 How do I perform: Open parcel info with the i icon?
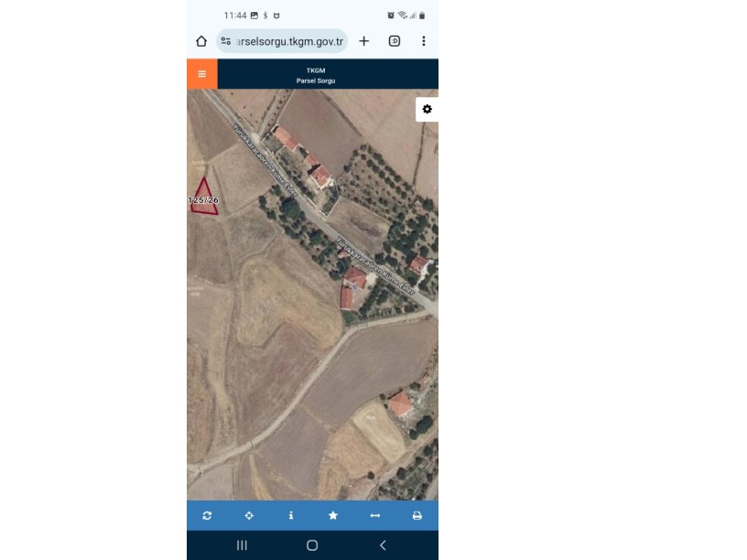tap(291, 516)
